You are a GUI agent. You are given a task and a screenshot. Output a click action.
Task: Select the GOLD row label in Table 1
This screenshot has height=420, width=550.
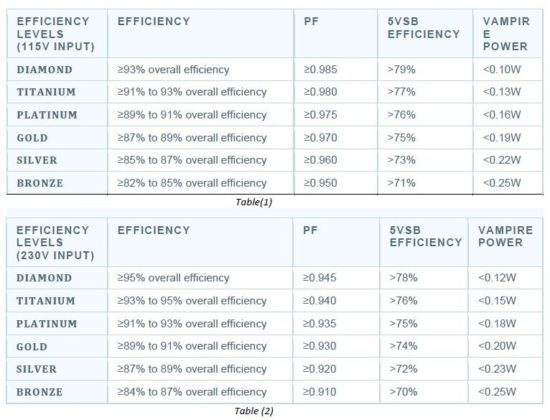(32, 138)
